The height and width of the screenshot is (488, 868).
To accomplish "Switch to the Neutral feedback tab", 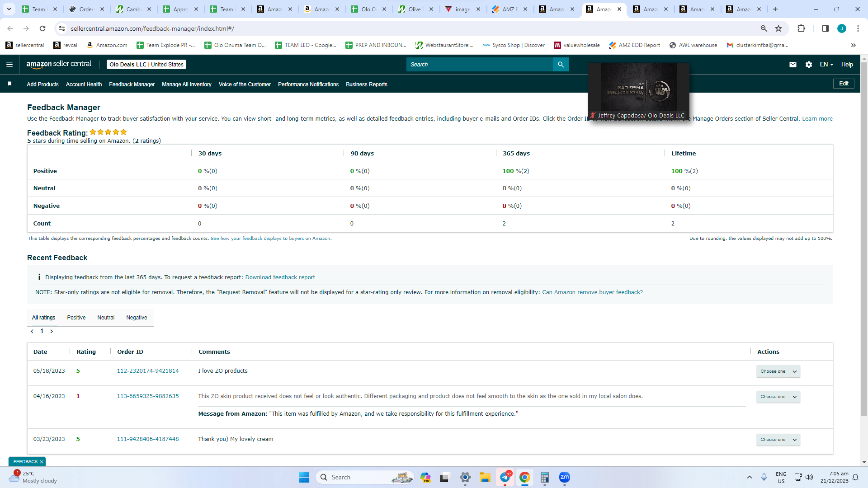I will [106, 318].
